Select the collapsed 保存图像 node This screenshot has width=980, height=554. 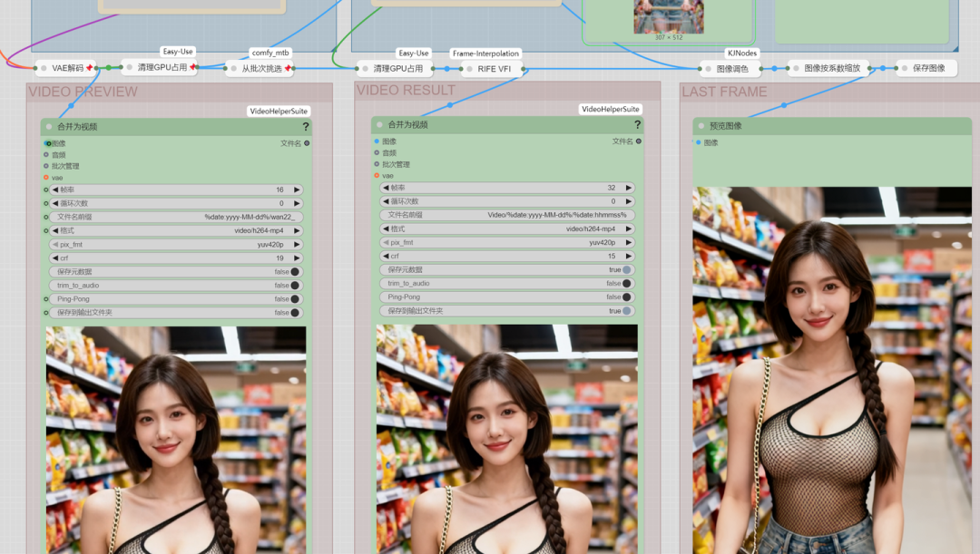pyautogui.click(x=927, y=69)
